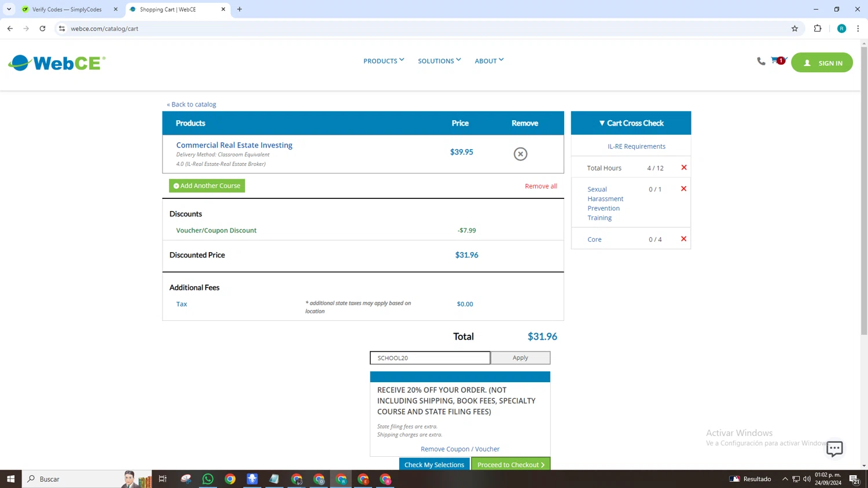Click the WebCE logo
Screen dimensions: 868x488
coord(57,62)
